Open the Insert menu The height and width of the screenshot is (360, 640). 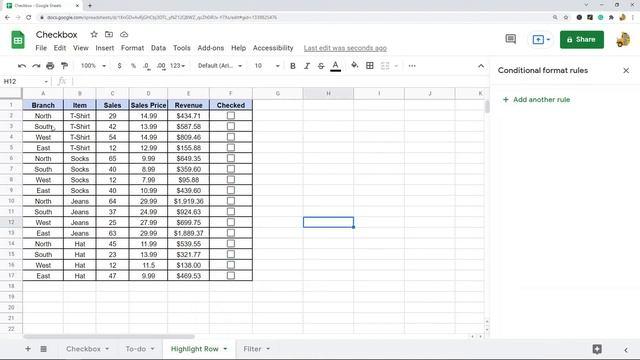104,48
